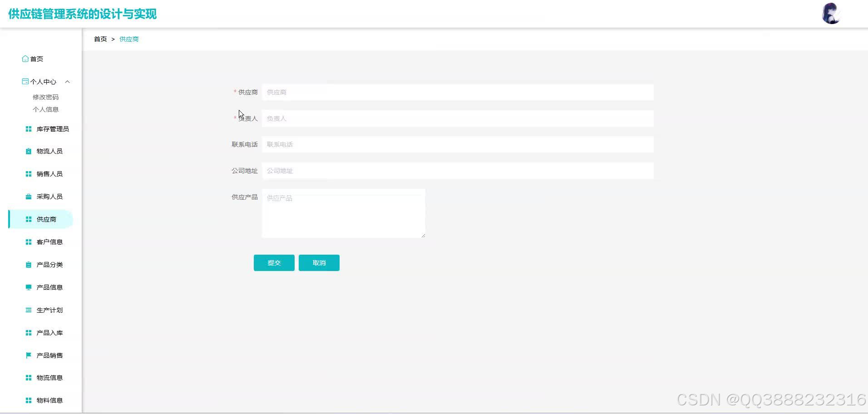Screen dimensions: 868x414
Task: Click the home icon beside 首页
Action: pyautogui.click(x=25, y=59)
